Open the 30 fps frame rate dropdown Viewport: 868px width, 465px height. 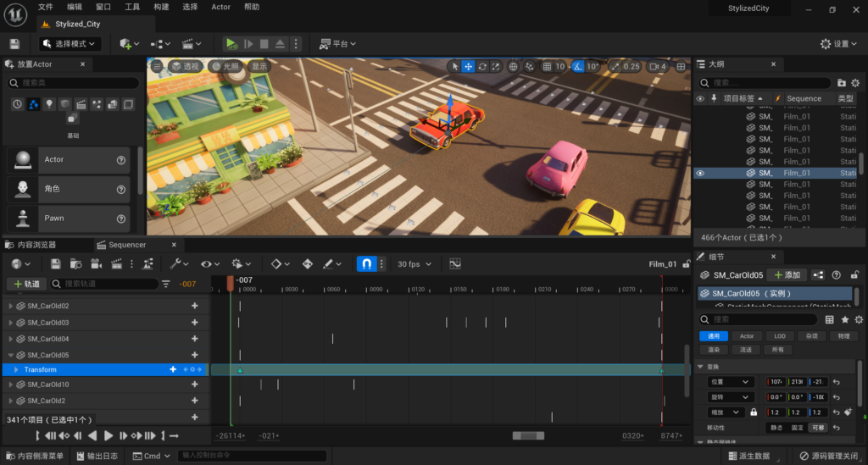tap(413, 264)
